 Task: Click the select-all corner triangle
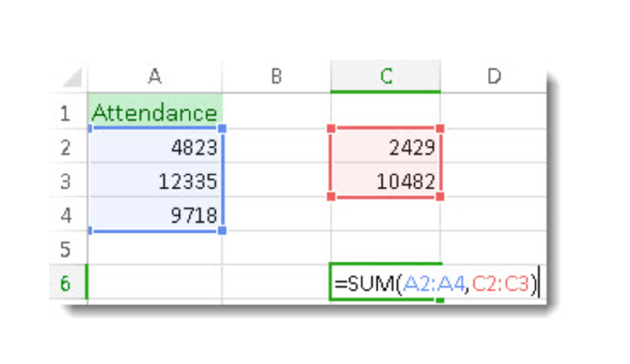click(x=73, y=78)
